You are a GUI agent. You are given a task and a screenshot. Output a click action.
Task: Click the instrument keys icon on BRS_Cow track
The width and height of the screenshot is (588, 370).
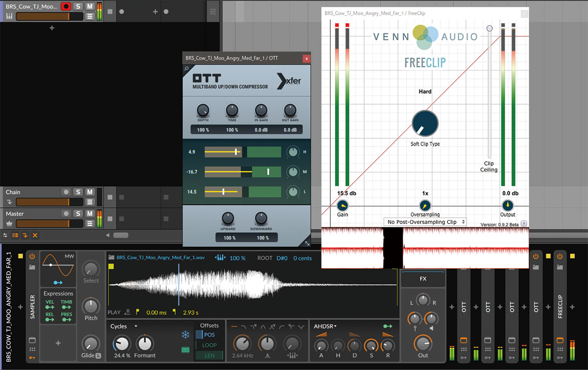click(9, 17)
